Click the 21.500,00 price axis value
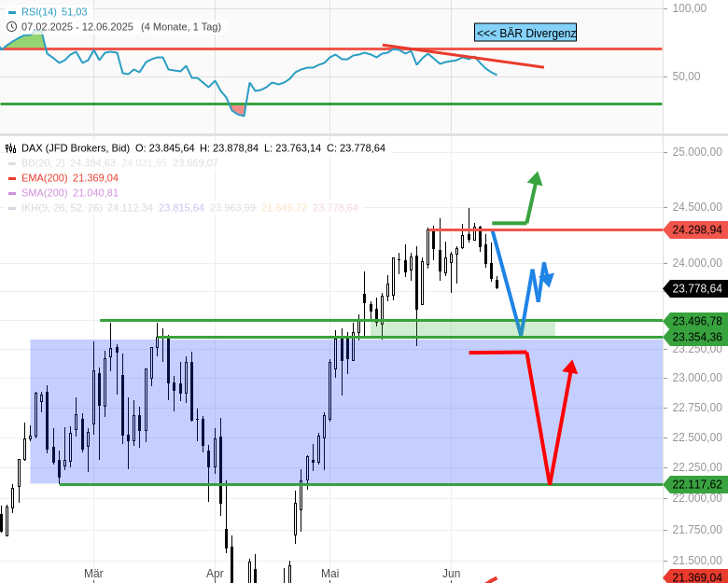728x583 pixels. [697, 561]
